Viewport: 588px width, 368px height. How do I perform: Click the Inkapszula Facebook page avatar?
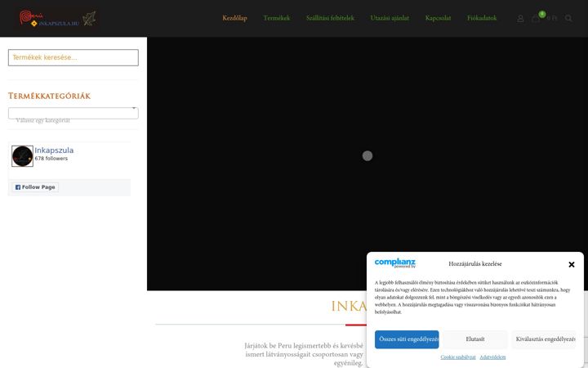[23, 156]
